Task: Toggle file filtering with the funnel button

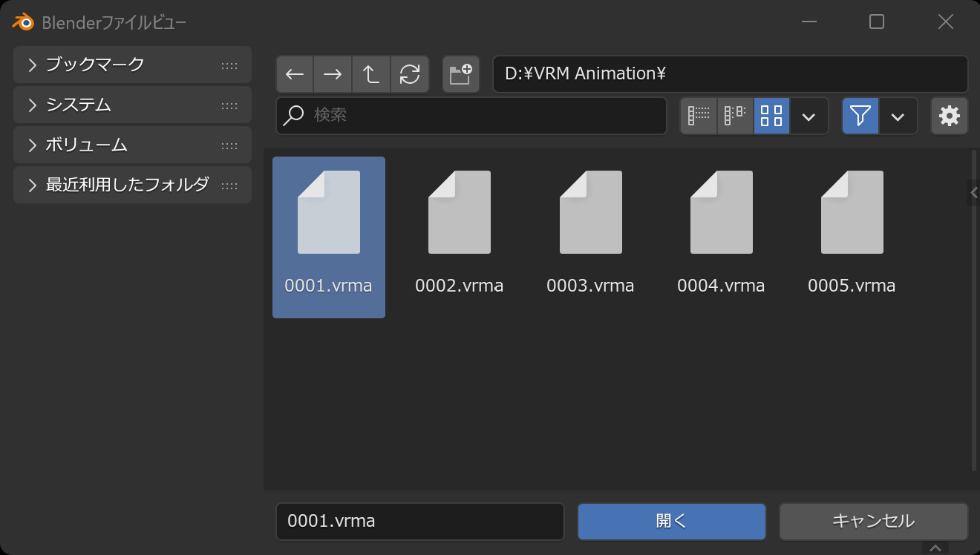Action: pos(860,116)
